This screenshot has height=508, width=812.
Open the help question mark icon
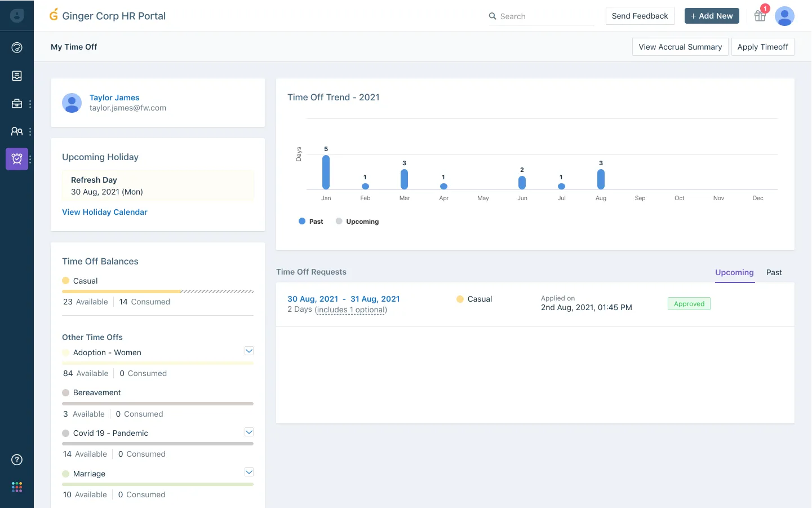[x=17, y=460]
